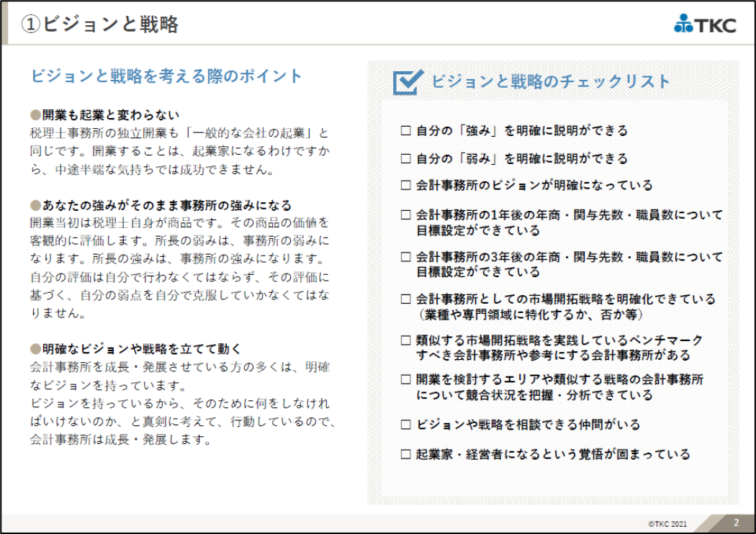Click the line starting 税理士事務所の独立開業も

(x=179, y=133)
